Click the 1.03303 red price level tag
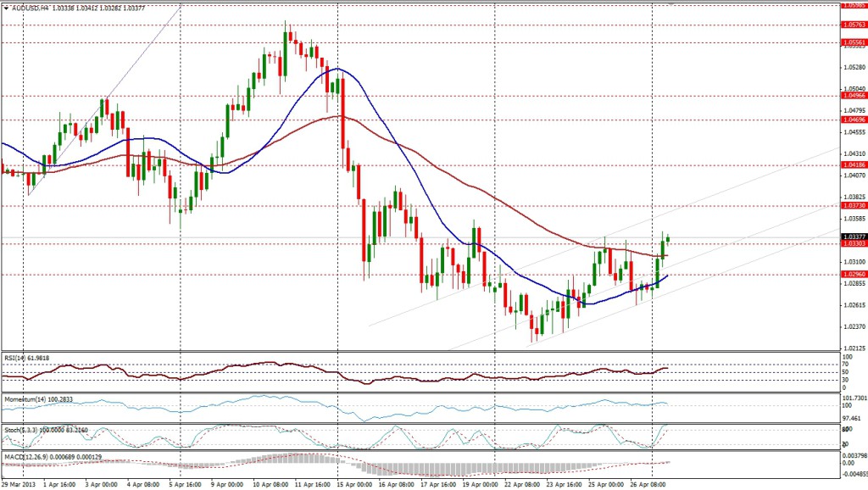 (x=853, y=244)
